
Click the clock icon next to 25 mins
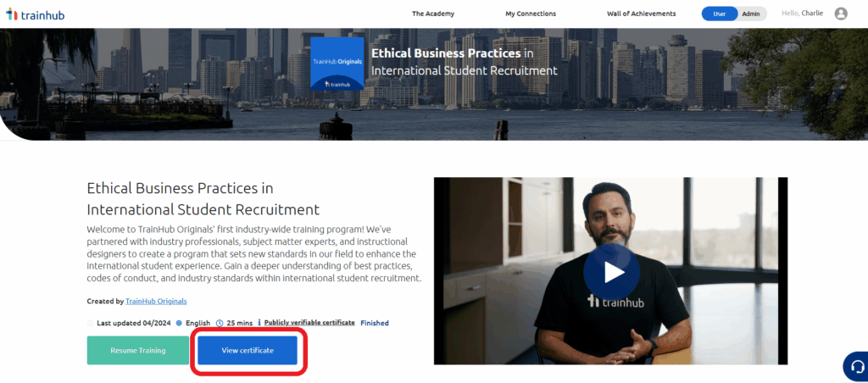220,323
